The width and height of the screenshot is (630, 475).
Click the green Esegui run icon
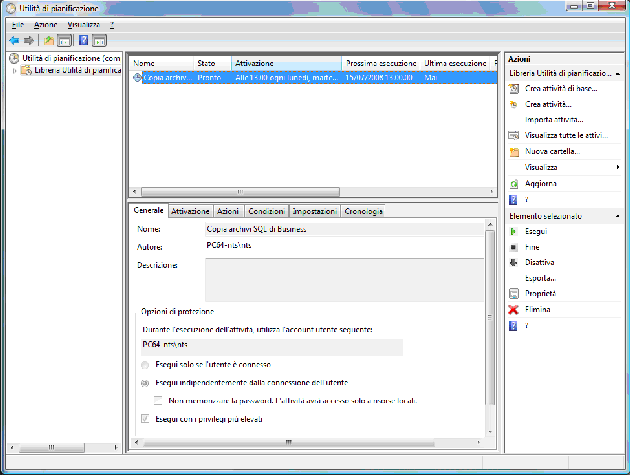pos(513,231)
